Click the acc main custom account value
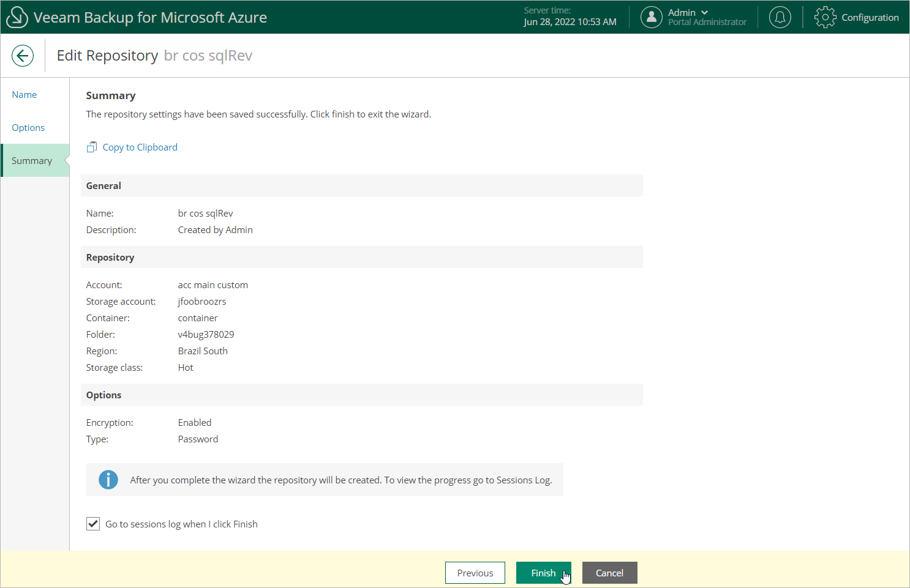 213,285
